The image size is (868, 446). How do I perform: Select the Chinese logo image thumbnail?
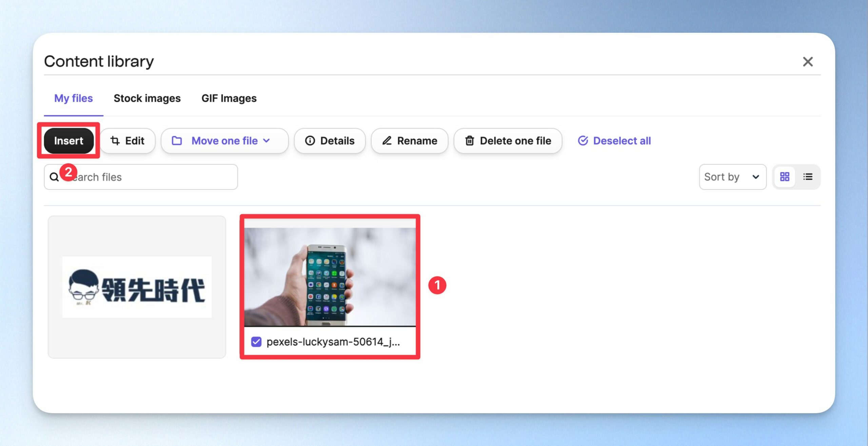pos(137,287)
